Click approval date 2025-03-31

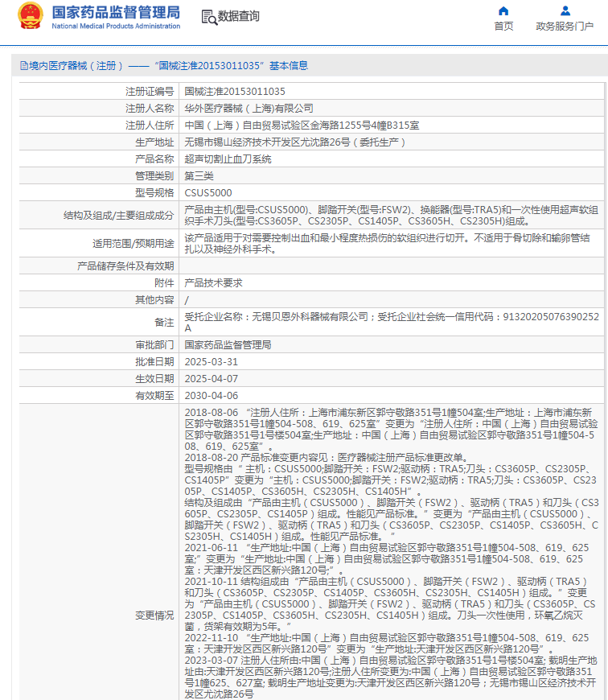pyautogui.click(x=212, y=362)
